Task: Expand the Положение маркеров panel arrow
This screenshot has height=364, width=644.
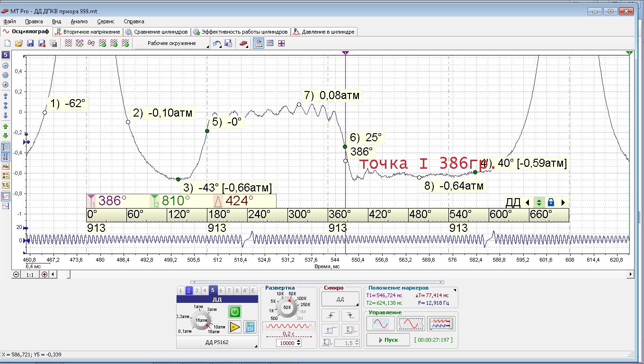Action: pyautogui.click(x=455, y=290)
